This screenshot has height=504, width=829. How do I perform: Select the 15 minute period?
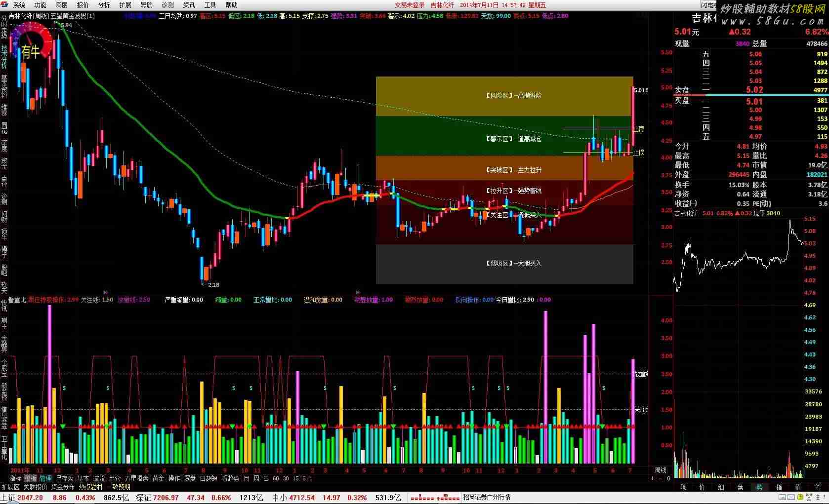click(295, 478)
